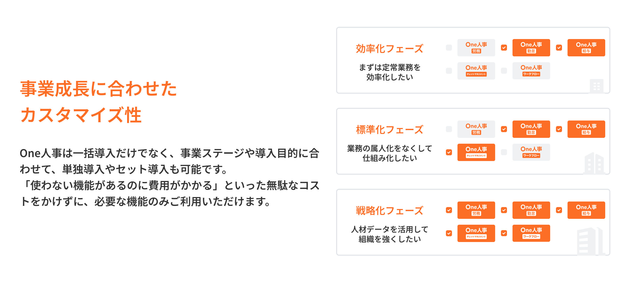
Task: Click the 標準化フェーズ heading text
Action: [389, 130]
